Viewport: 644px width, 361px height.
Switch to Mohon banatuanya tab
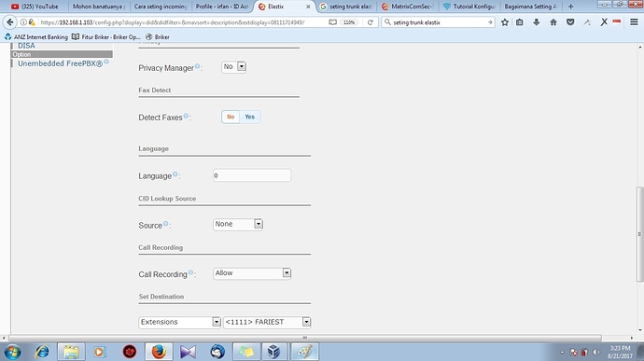pos(99,7)
